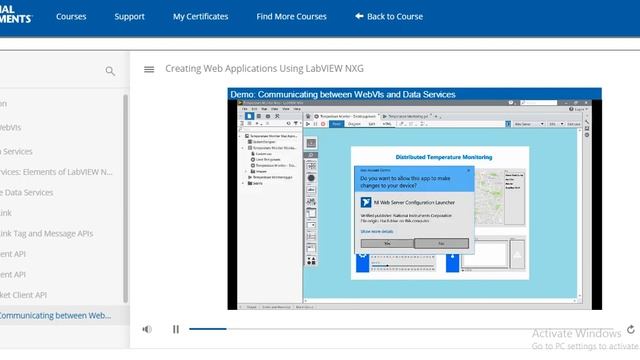Go to My Certificates
The height and width of the screenshot is (360, 640).
point(200,17)
